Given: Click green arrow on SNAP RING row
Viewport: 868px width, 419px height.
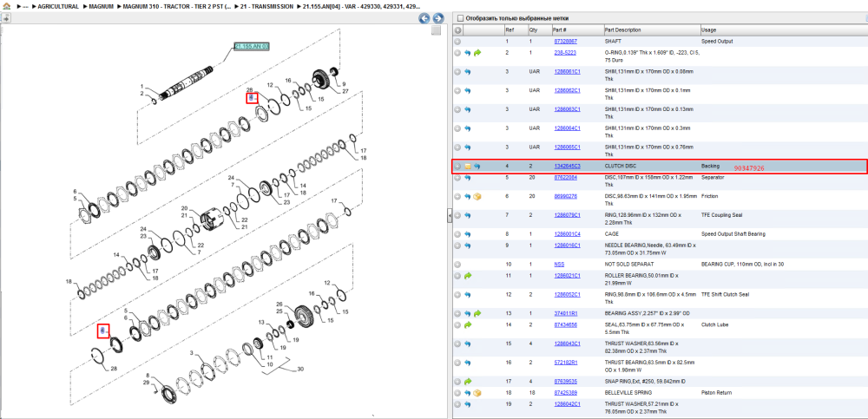Looking at the screenshot, I should tap(468, 382).
